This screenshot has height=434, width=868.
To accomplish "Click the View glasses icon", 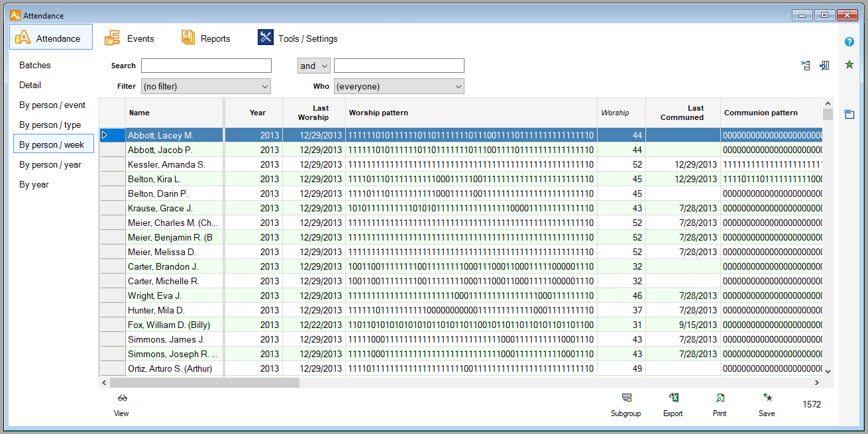I will (x=121, y=398).
